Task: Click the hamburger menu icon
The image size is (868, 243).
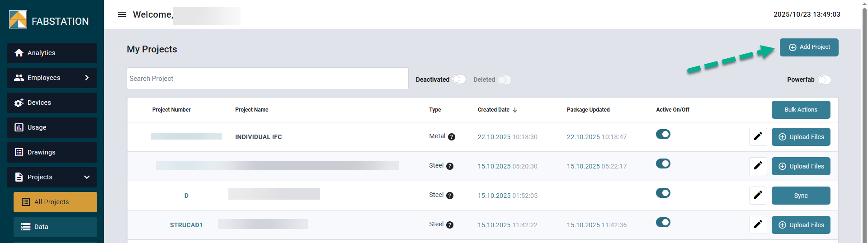Action: (122, 14)
